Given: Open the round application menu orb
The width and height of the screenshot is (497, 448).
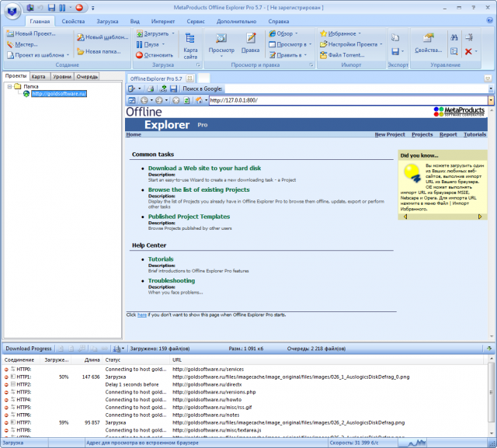Looking at the screenshot, I should 12,12.
